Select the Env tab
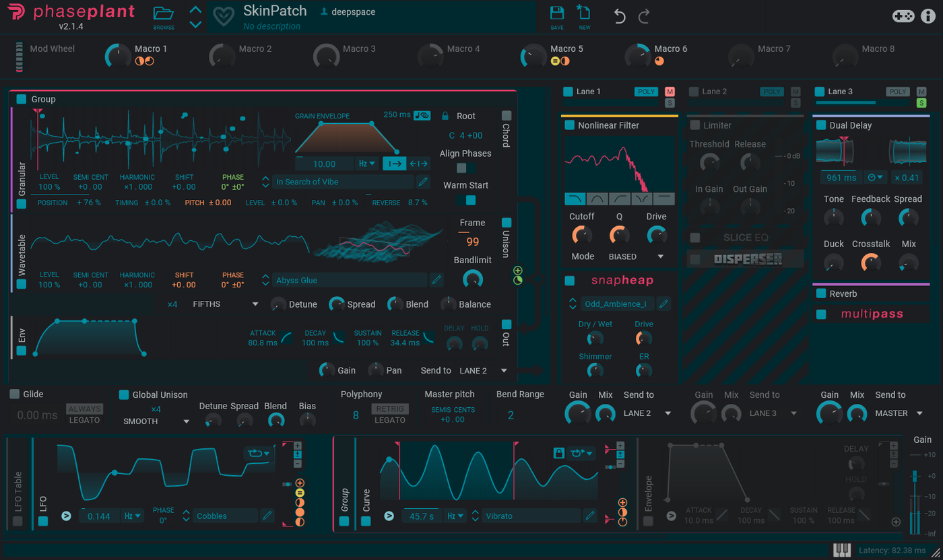This screenshot has height=560, width=943. click(22, 335)
